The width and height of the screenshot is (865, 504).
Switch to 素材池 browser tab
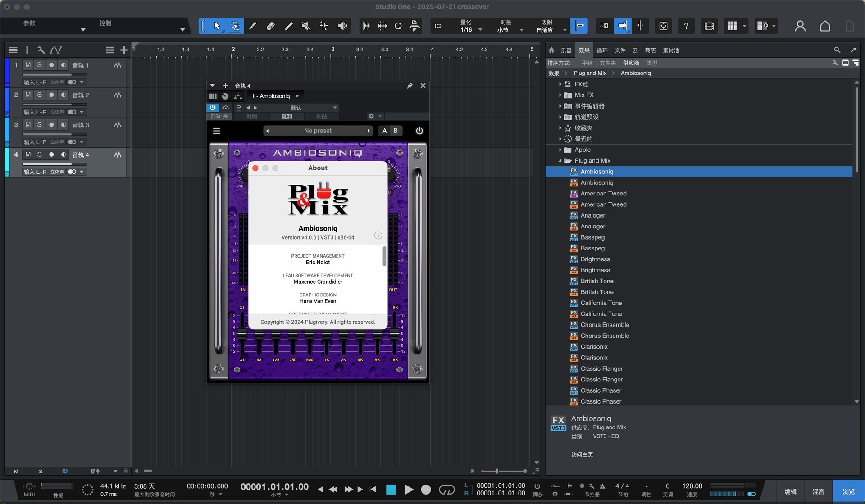pos(671,50)
